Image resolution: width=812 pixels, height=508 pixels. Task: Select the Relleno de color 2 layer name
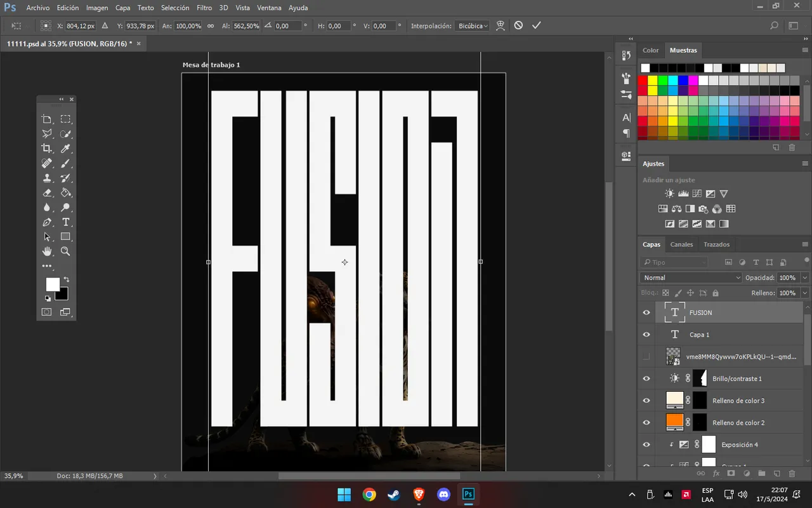tap(738, 423)
